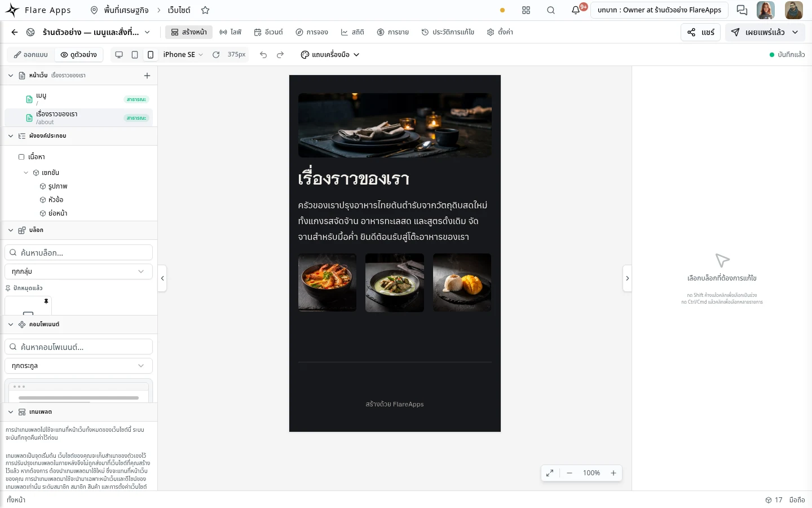Open the แถบเครื่องมือ toolbar dropdown

coord(330,55)
